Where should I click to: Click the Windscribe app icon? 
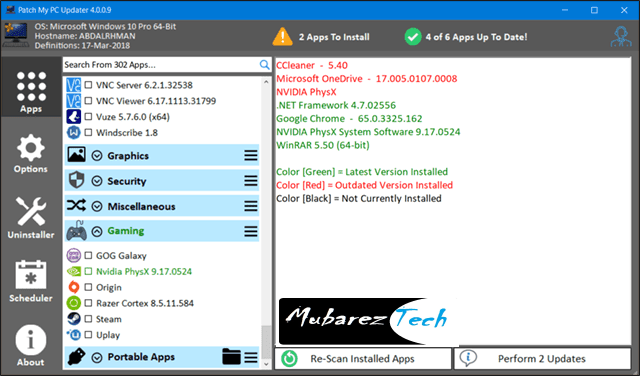coord(73,133)
